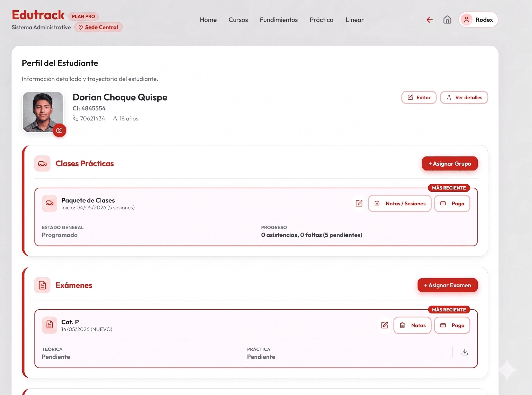Click the MÁS RECIENTE badge on Paquete de Clases
The width and height of the screenshot is (532, 395).
[449, 188]
